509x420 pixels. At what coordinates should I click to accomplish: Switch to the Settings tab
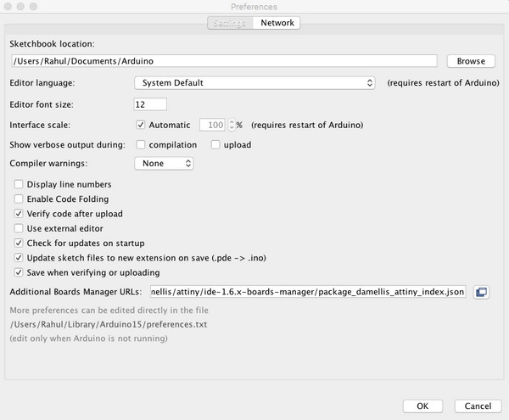230,23
